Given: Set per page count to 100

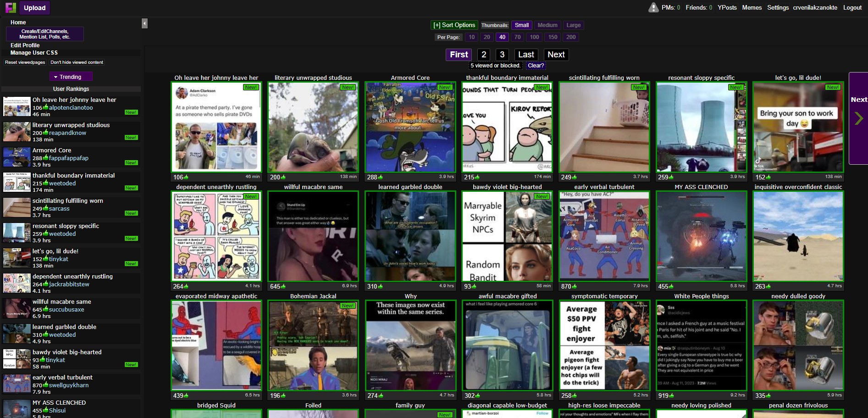Looking at the screenshot, I should pos(534,37).
